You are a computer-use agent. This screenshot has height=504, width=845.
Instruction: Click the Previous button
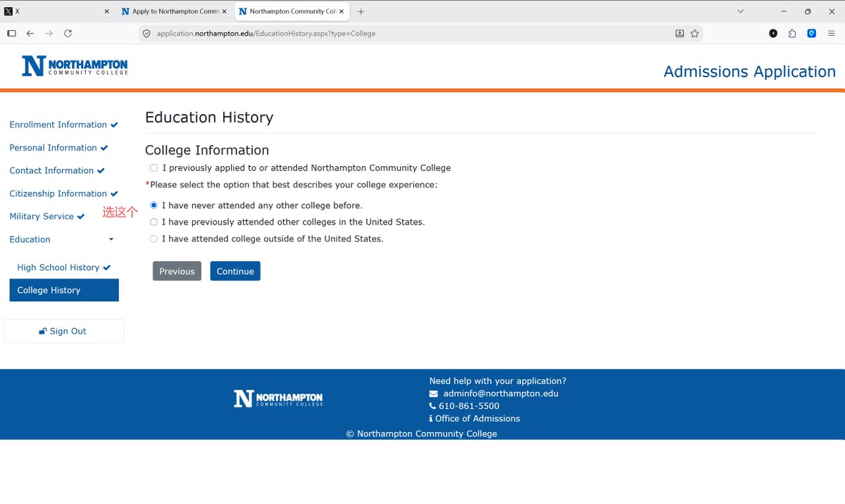click(x=177, y=271)
